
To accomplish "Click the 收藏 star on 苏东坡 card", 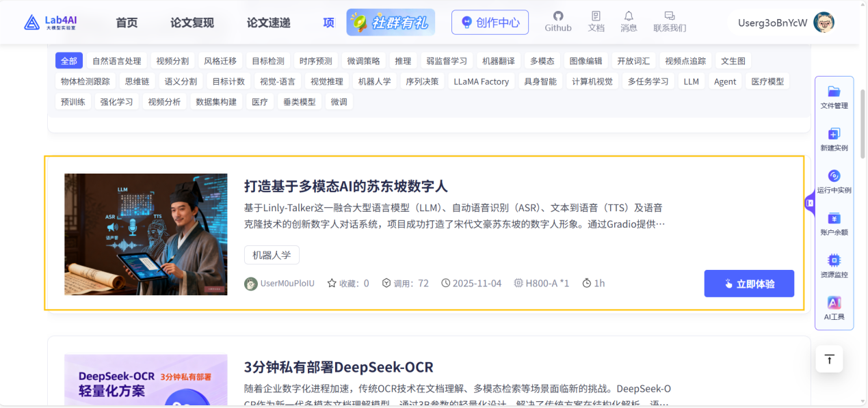I will click(x=332, y=283).
